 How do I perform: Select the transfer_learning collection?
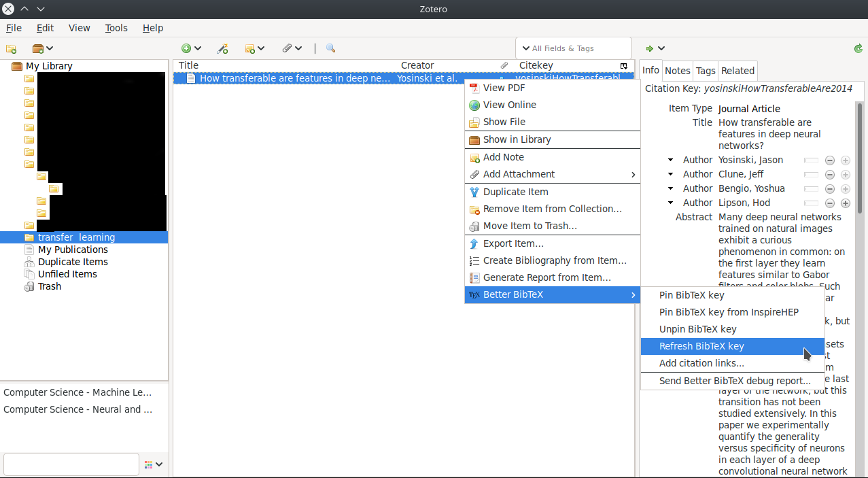pos(84,237)
